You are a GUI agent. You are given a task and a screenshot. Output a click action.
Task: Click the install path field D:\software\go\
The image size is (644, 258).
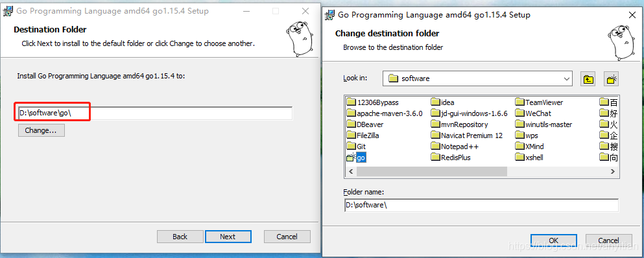coord(155,113)
